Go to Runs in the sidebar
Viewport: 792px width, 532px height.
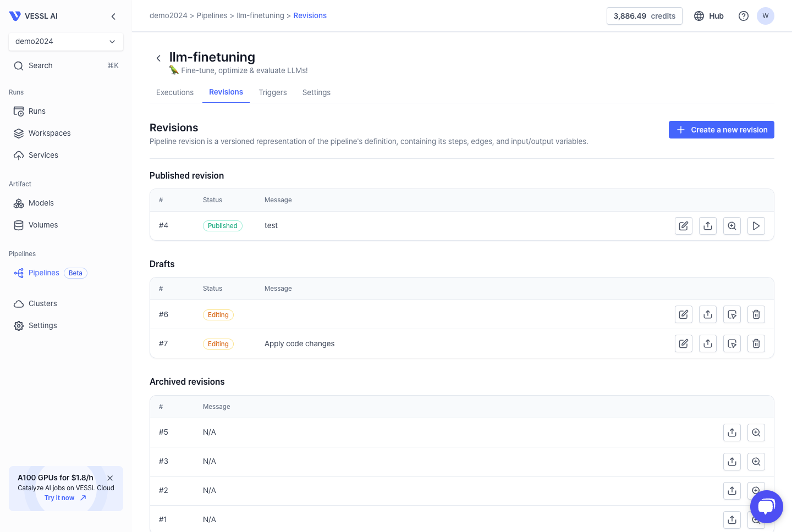click(66, 111)
